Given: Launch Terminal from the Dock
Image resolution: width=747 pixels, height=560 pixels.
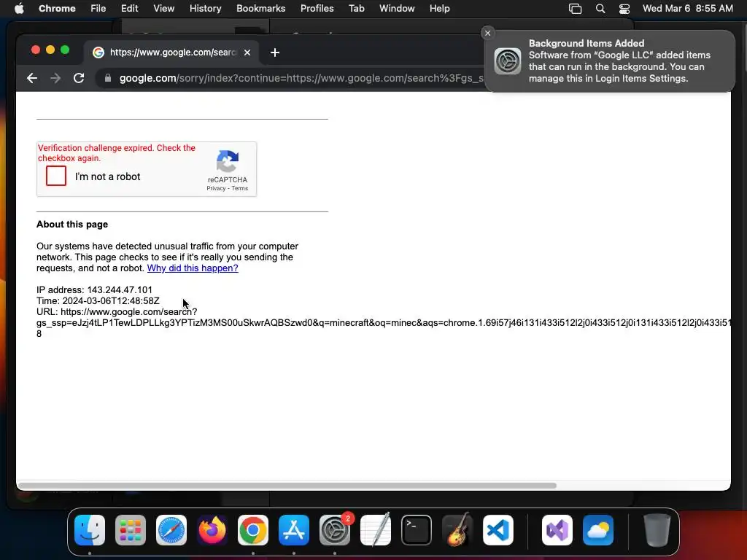Looking at the screenshot, I should [417, 530].
